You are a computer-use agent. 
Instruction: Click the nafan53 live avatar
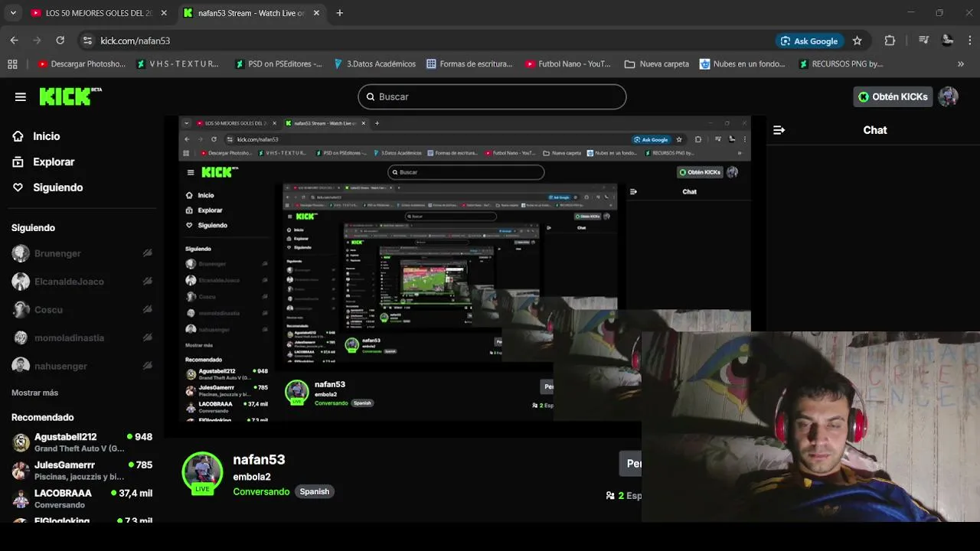coord(202,472)
